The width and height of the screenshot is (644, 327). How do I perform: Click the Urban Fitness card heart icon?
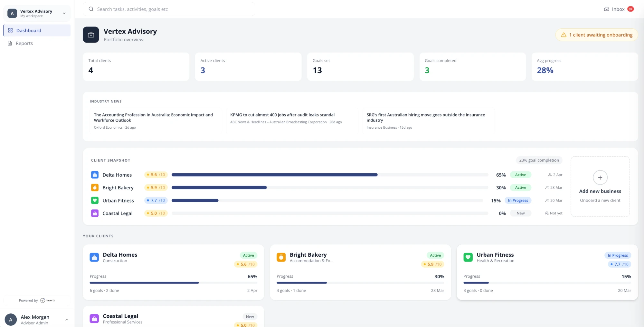pyautogui.click(x=468, y=257)
